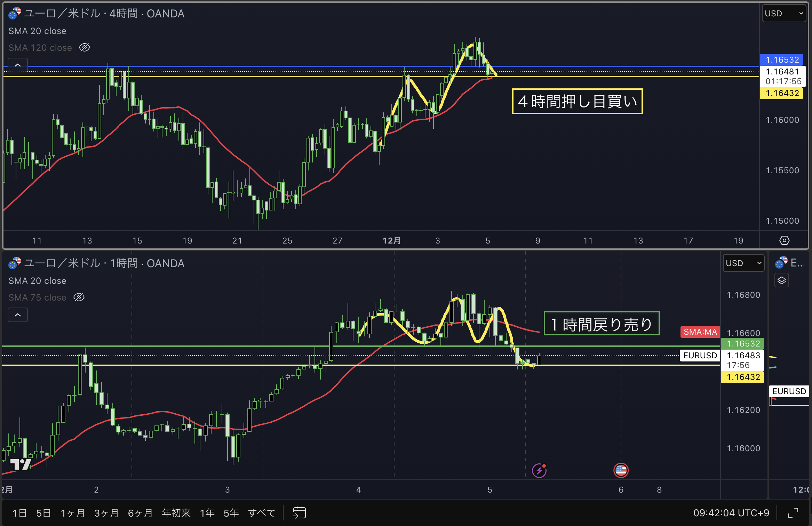812x526 pixels.
Task: Switch to the 年初来 range
Action: point(176,513)
